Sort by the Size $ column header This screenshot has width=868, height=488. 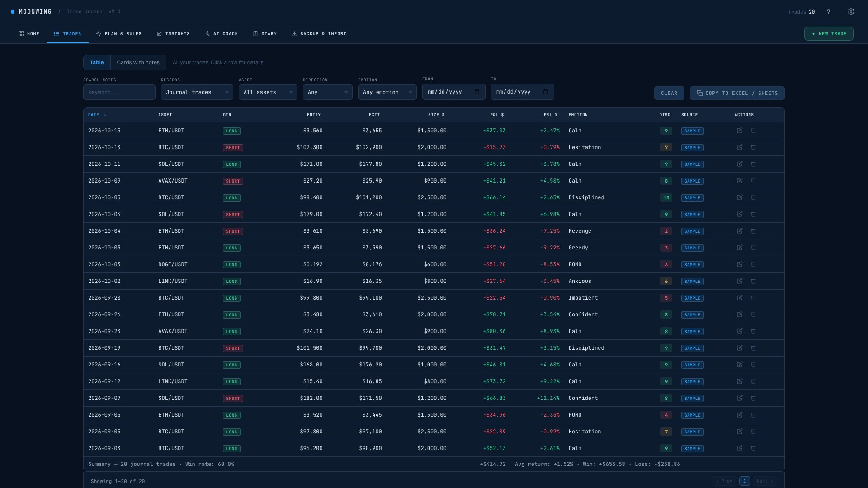tap(436, 115)
